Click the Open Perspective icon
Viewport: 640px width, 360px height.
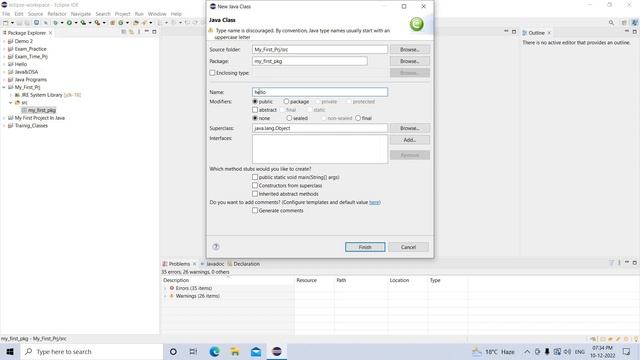624,23
